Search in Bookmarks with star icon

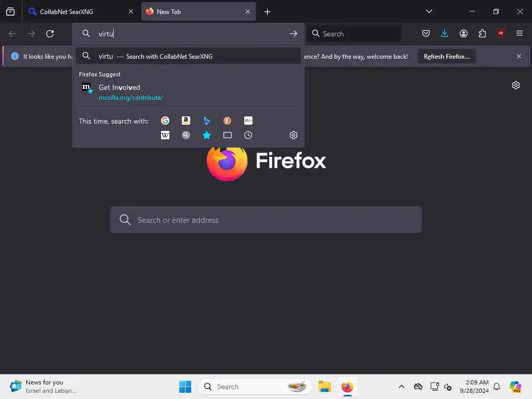click(207, 135)
